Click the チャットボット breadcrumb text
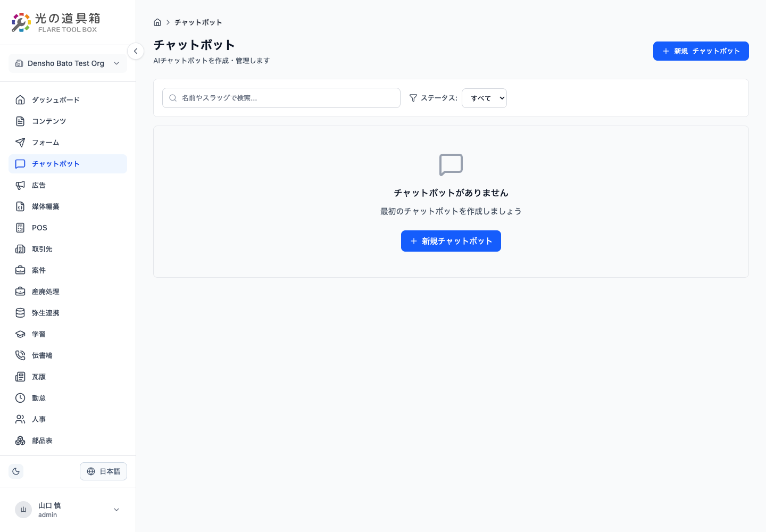 click(x=198, y=22)
